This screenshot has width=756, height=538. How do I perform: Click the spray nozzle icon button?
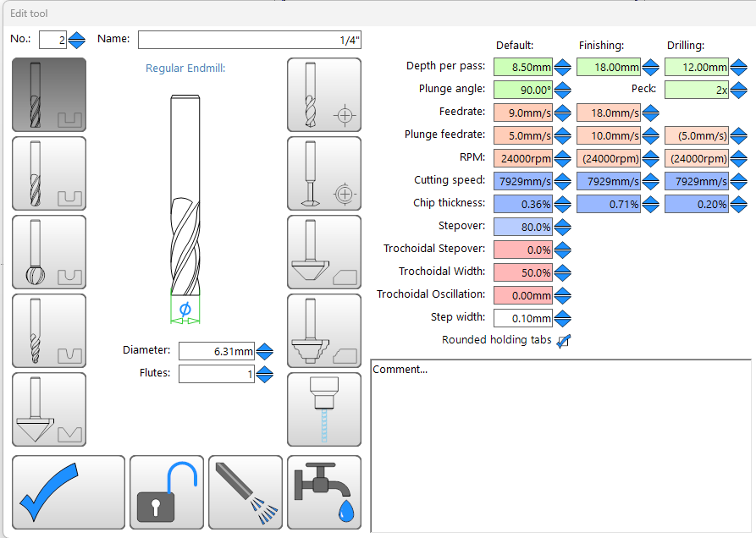[245, 492]
